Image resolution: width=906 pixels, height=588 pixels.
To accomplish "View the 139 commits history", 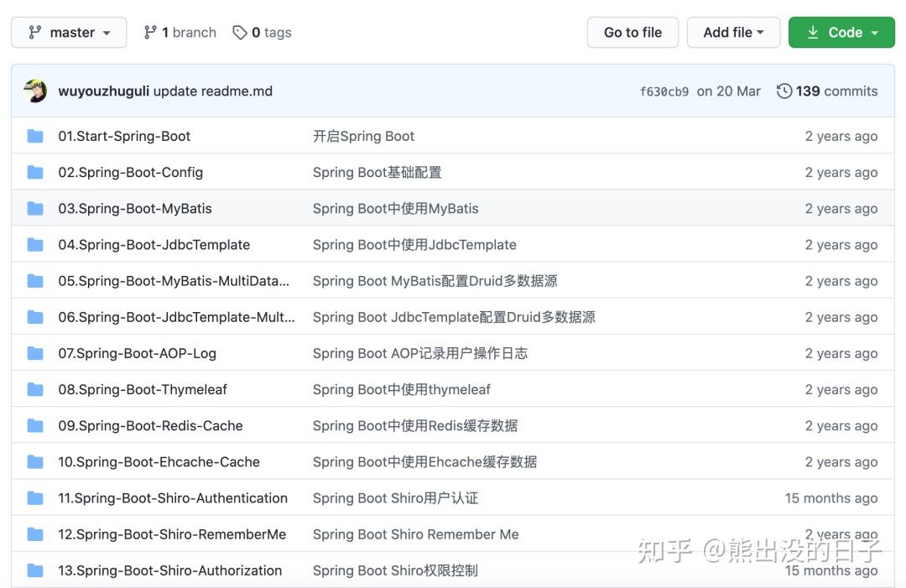I will tap(836, 91).
